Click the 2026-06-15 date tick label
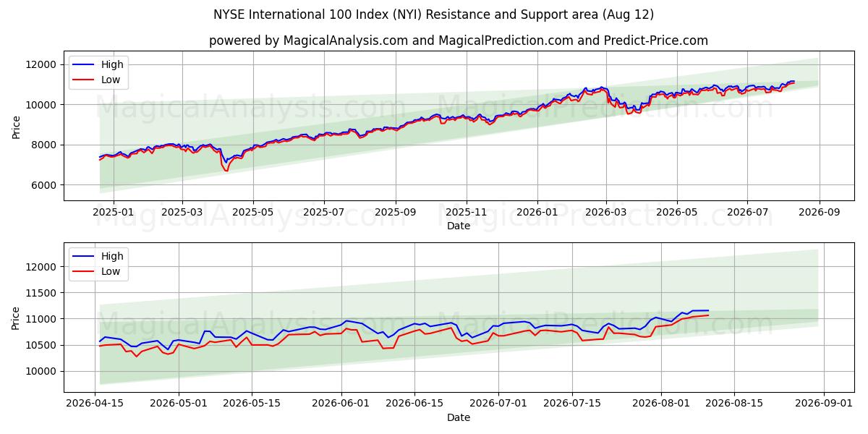 coord(414,404)
